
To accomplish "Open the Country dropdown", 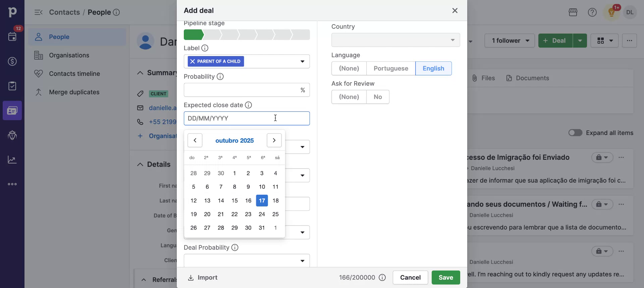I will coord(395,40).
